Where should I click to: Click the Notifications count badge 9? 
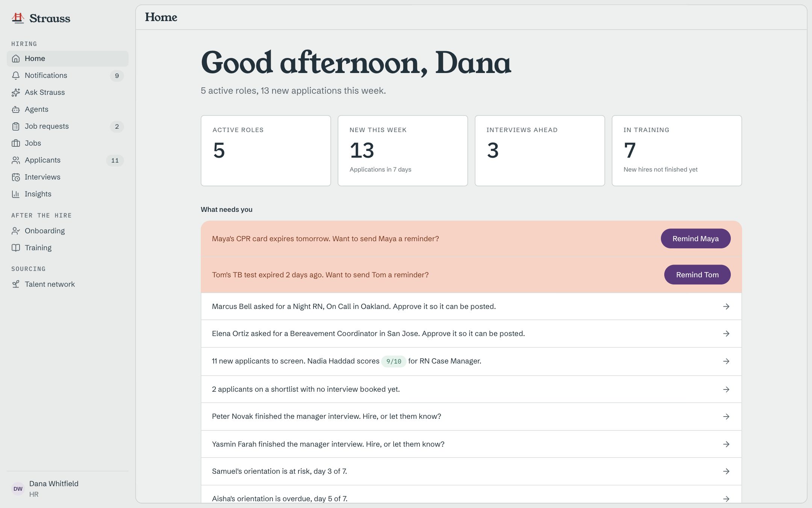click(117, 76)
